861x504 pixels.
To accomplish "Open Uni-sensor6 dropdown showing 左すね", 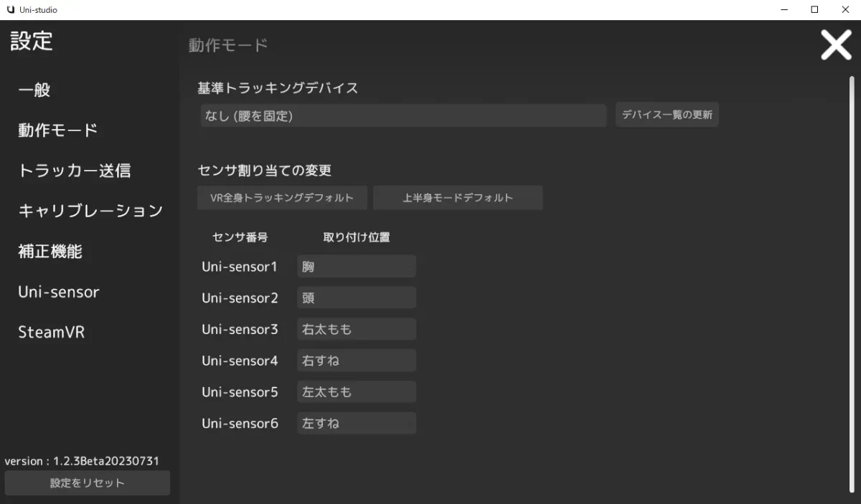I will (357, 423).
